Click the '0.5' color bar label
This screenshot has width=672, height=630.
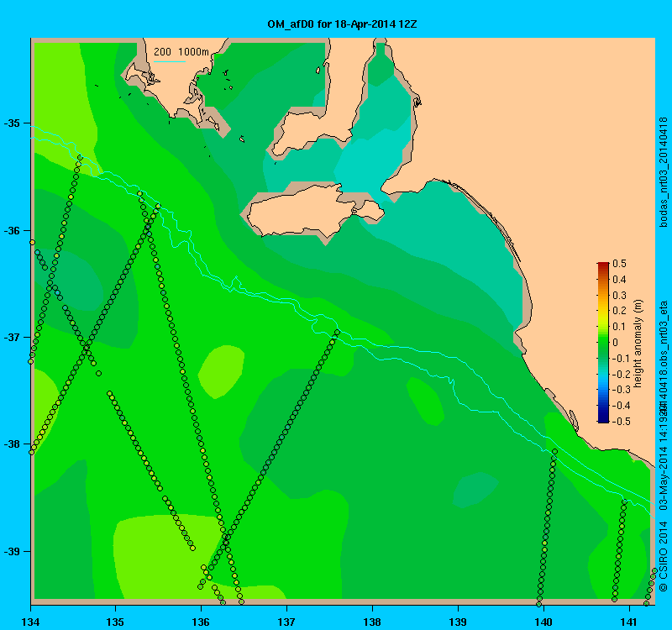click(619, 264)
